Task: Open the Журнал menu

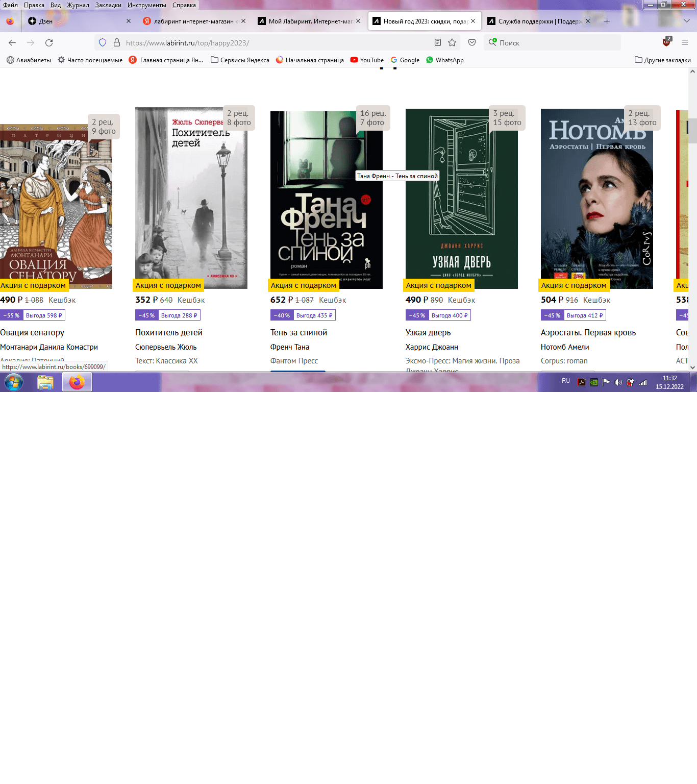Action: [78, 5]
